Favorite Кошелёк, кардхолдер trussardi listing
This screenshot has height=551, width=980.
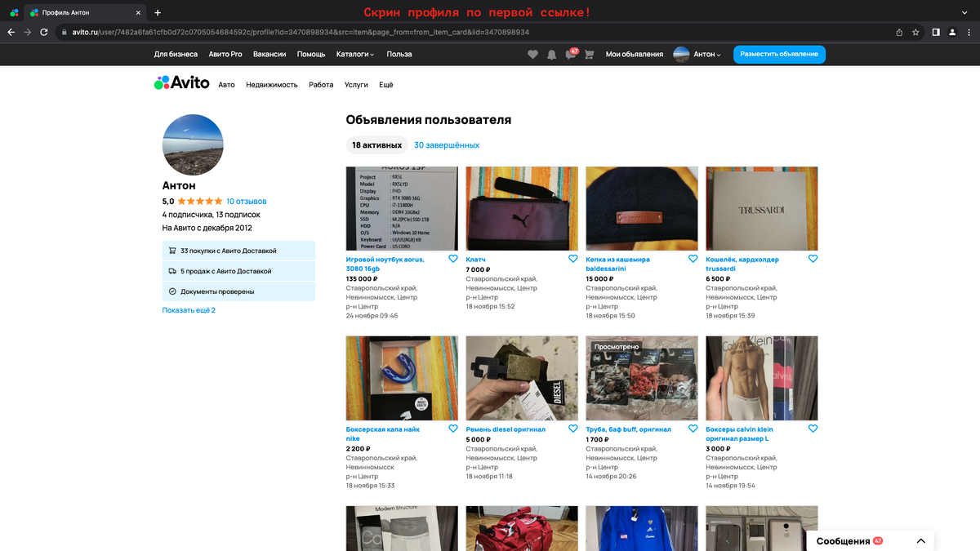tap(813, 259)
